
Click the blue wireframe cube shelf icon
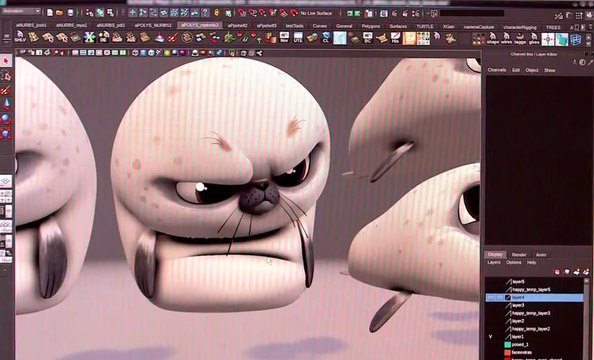tap(576, 39)
